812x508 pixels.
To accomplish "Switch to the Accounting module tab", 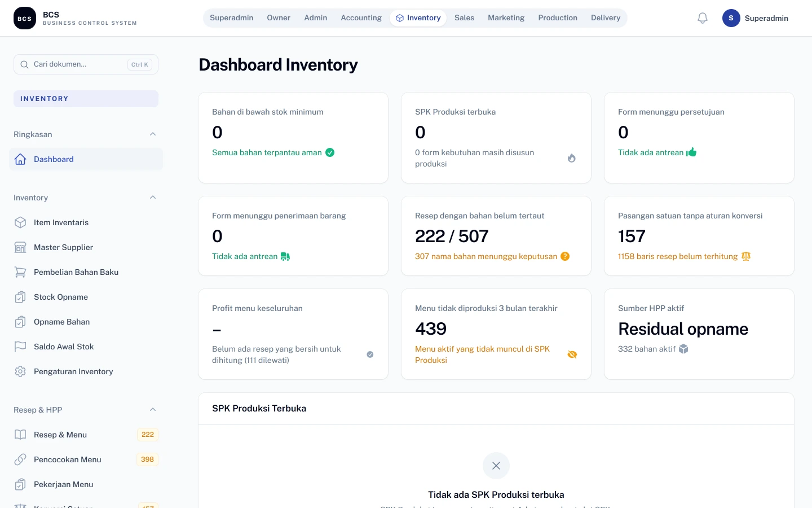I will (x=361, y=18).
